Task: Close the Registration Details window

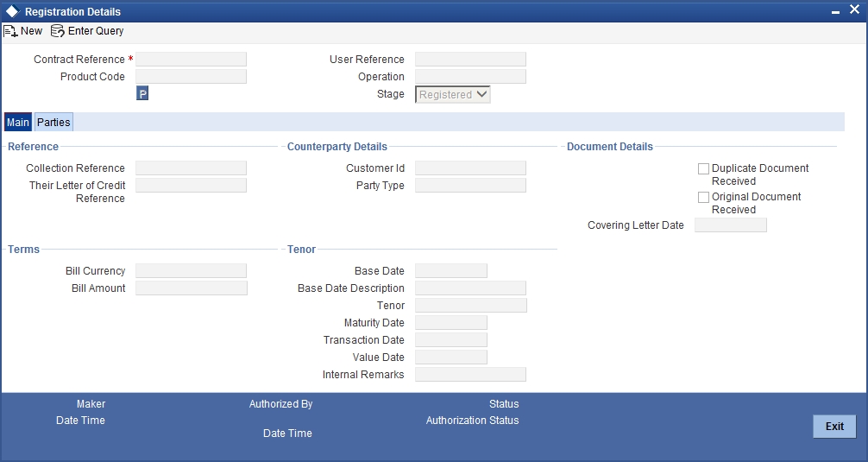Action: tap(854, 10)
